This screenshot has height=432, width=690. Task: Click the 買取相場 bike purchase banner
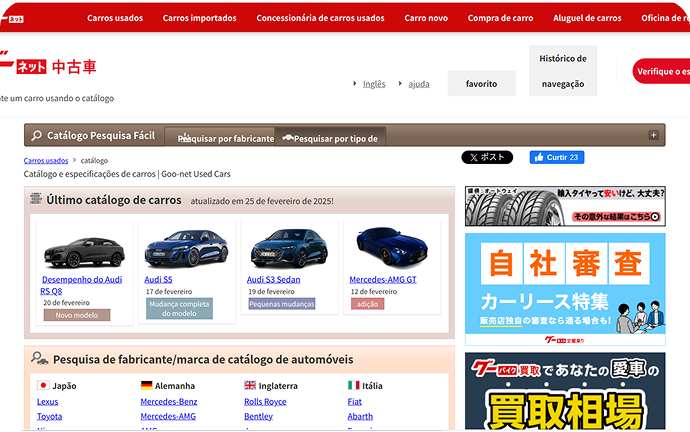(x=565, y=391)
